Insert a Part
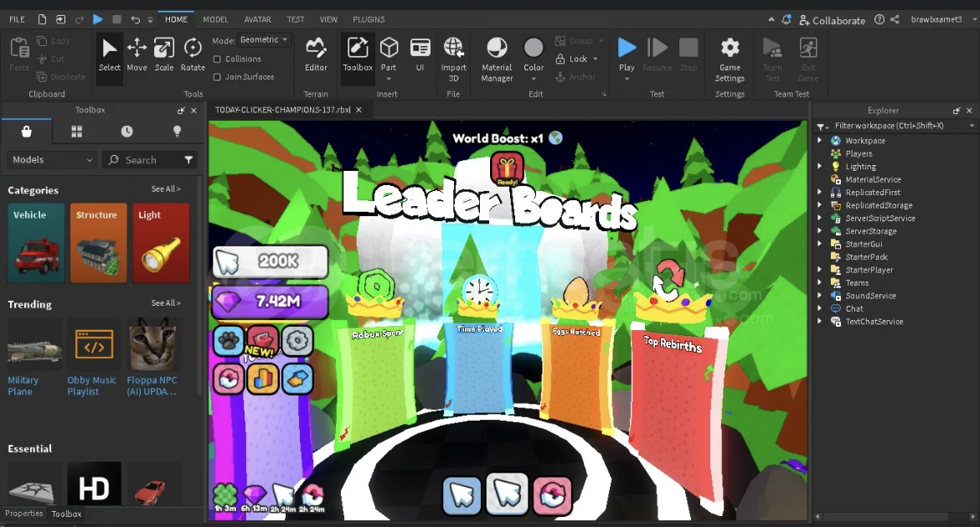The height and width of the screenshot is (527, 980). (x=389, y=54)
